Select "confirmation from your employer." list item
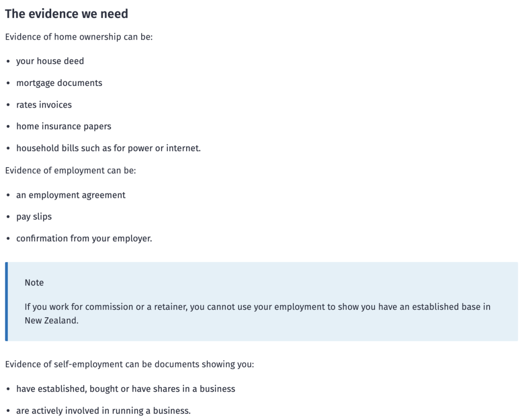 point(84,238)
